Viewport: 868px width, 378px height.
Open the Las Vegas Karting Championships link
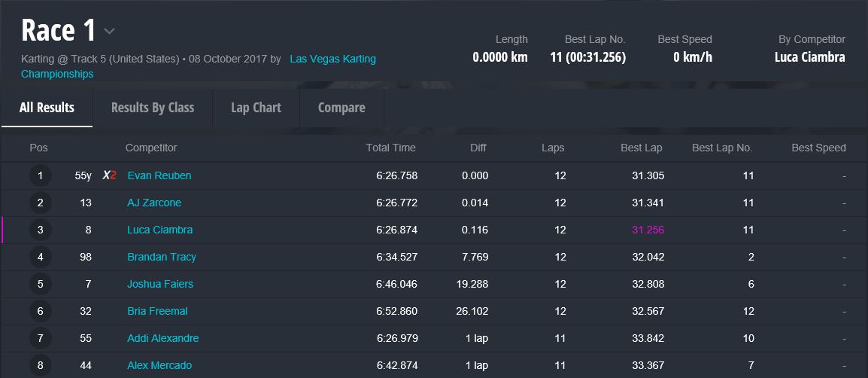(x=332, y=59)
